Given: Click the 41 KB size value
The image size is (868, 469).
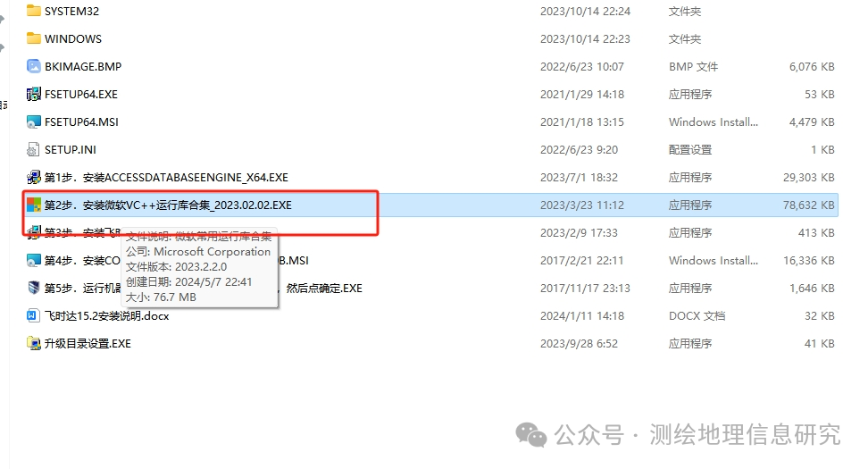Looking at the screenshot, I should 819,343.
